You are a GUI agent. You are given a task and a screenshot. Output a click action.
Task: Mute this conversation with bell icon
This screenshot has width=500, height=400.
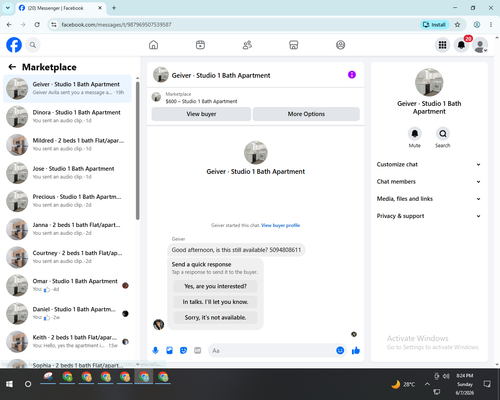415,134
